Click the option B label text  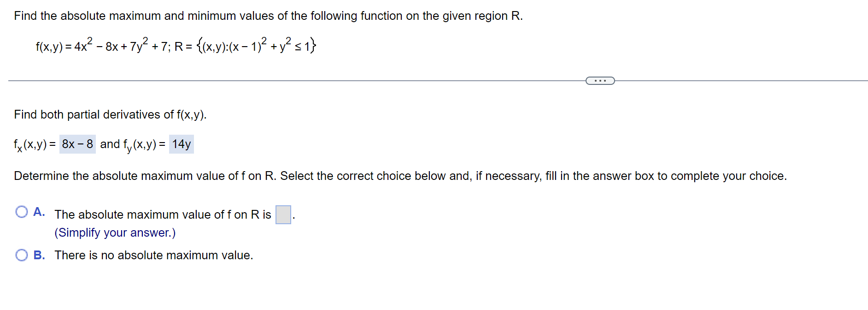(40, 254)
